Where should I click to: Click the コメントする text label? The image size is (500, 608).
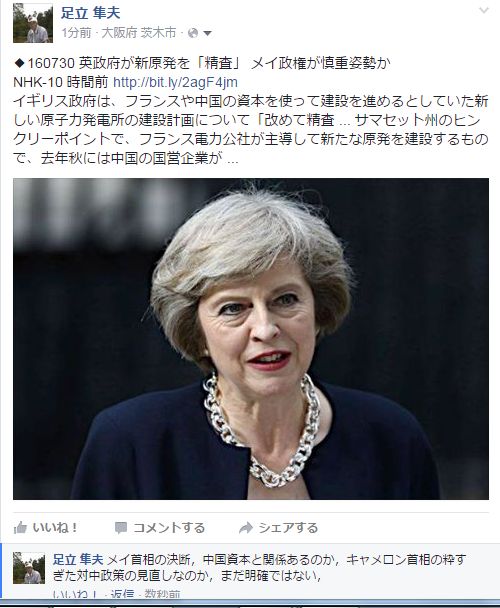tap(169, 528)
